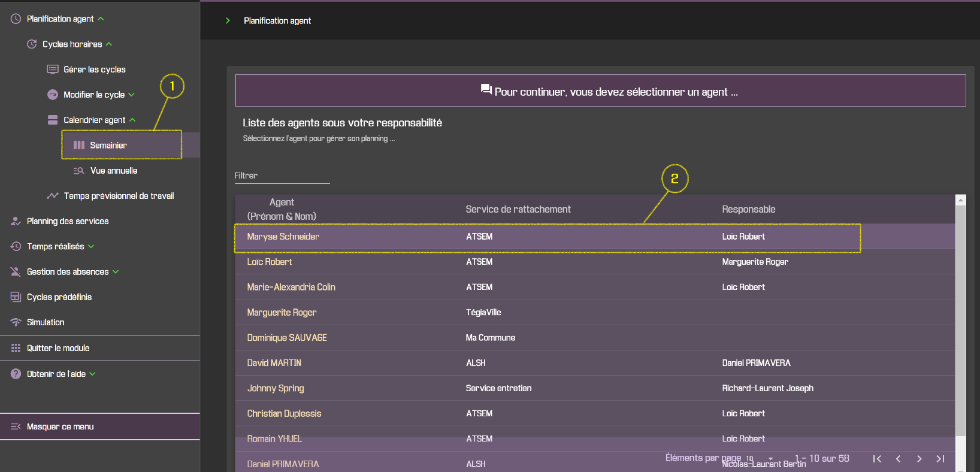Select agent David MARTIN
This screenshot has height=472, width=980.
click(274, 363)
